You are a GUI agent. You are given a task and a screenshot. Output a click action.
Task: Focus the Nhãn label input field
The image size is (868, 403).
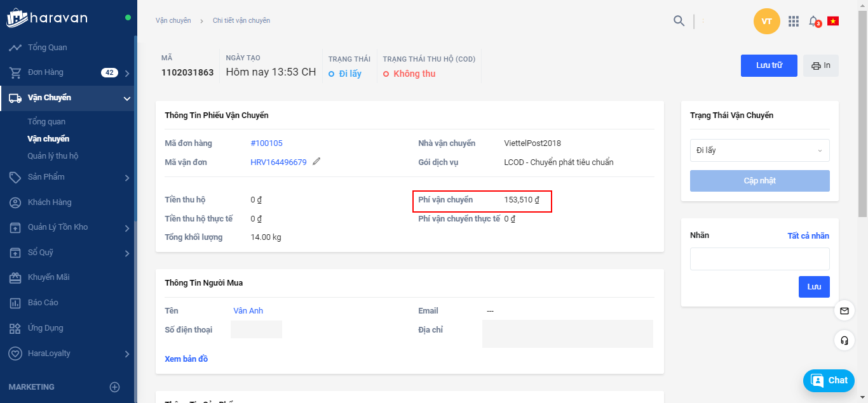[759, 259]
